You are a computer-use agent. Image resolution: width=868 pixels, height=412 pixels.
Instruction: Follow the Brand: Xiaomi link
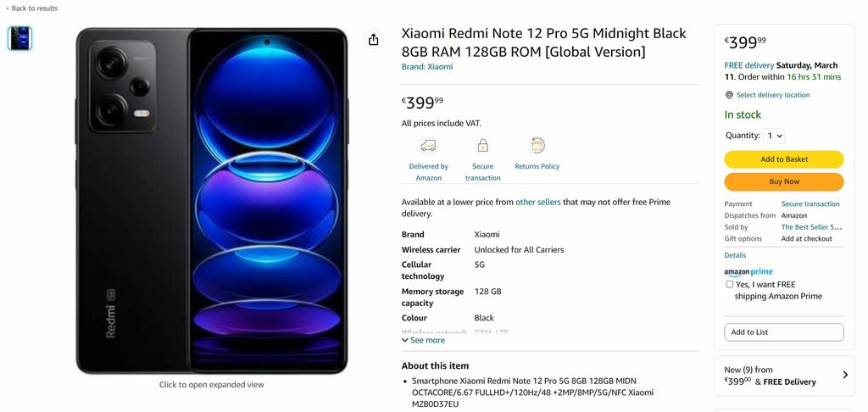pos(427,67)
